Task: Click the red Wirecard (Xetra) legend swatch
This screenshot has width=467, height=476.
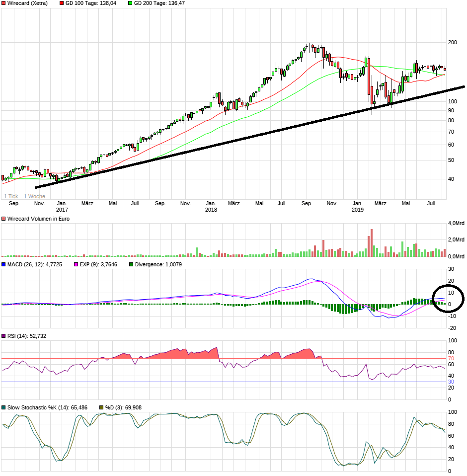Action: coord(3,3)
